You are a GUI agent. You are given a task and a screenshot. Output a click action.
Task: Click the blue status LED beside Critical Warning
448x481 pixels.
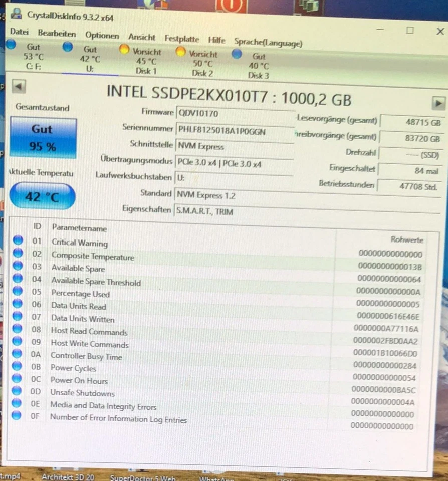click(x=18, y=241)
